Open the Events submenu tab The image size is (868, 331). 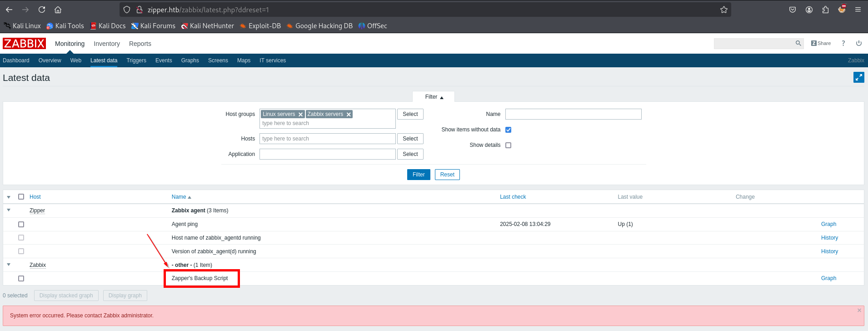click(x=164, y=60)
